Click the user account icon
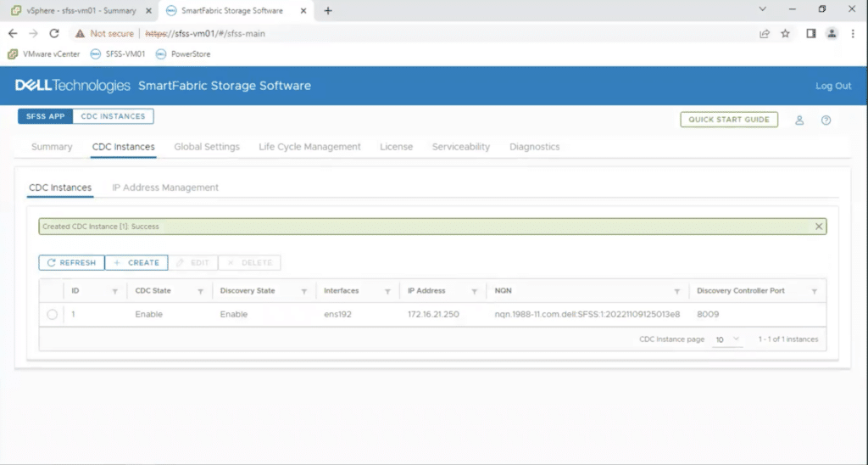Viewport: 868px width, 465px height. coord(799,120)
